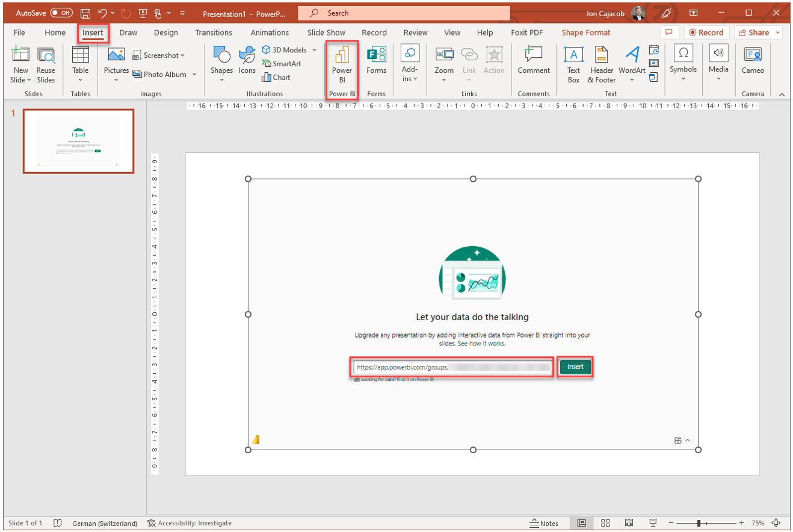Viewport: 793px width, 532px height.
Task: Switch to the Home tab
Action: point(55,32)
